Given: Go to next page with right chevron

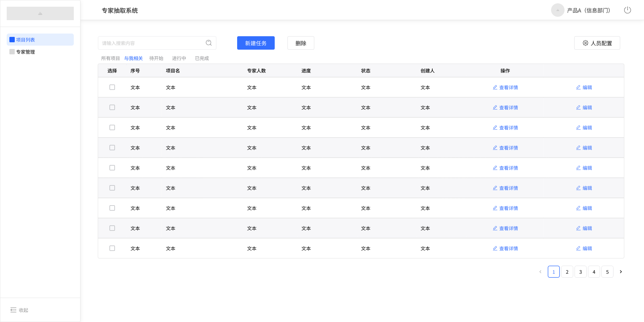Looking at the screenshot, I should (x=621, y=272).
